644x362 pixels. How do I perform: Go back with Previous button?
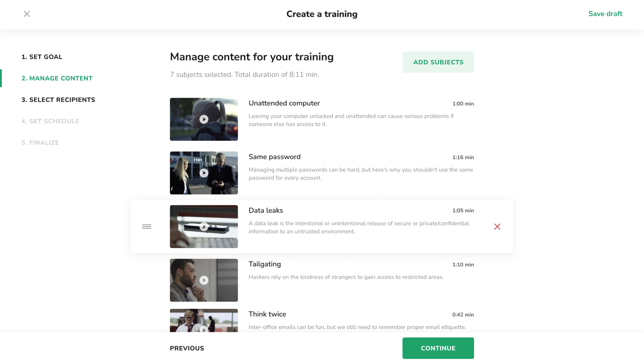[187, 348]
